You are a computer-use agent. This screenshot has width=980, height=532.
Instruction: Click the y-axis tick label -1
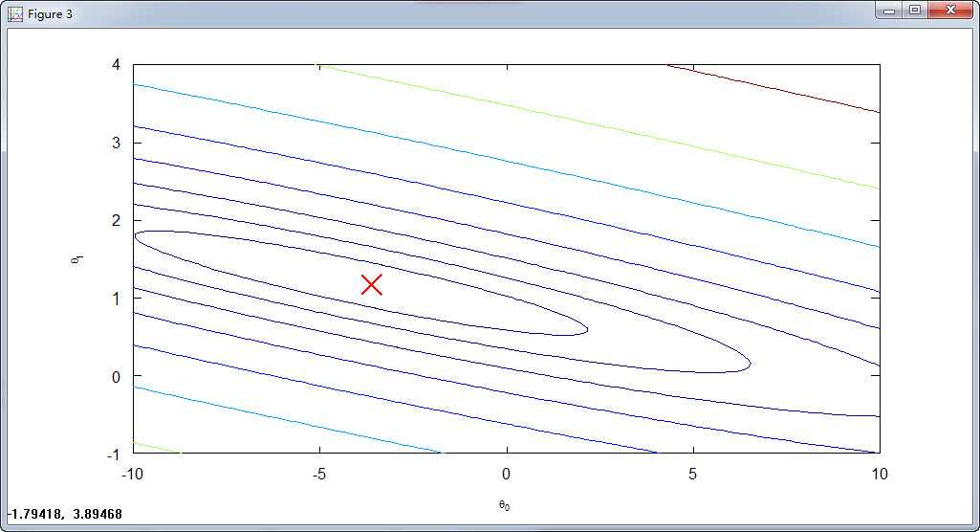coord(113,455)
